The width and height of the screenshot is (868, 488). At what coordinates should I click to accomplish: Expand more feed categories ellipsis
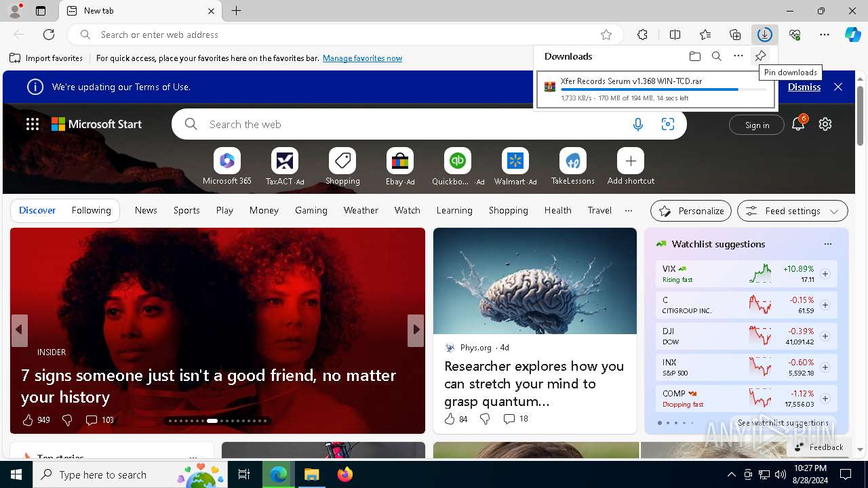pos(629,210)
